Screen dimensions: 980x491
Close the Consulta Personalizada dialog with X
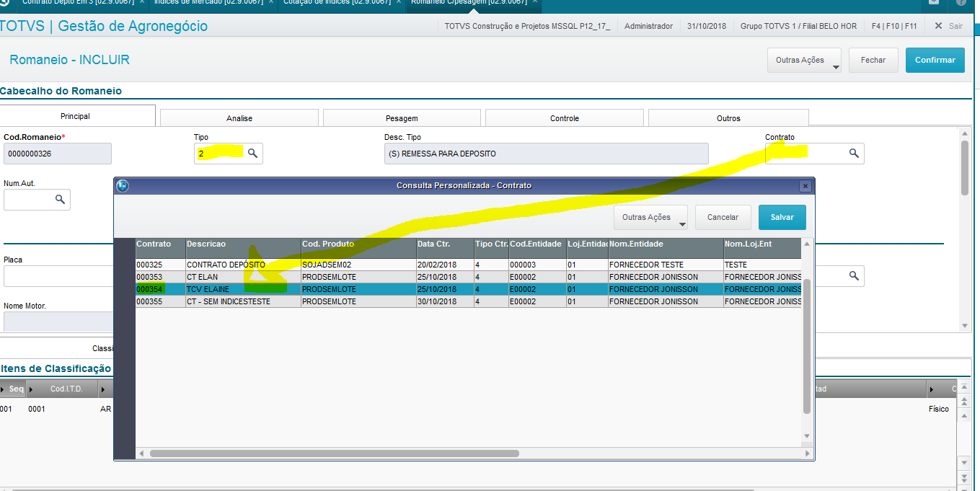pyautogui.click(x=805, y=186)
